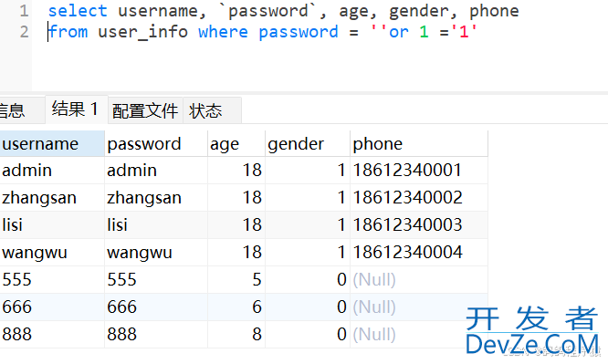This screenshot has width=608, height=364.
Task: Click username cell 'wangwu'
Action: tap(52, 253)
